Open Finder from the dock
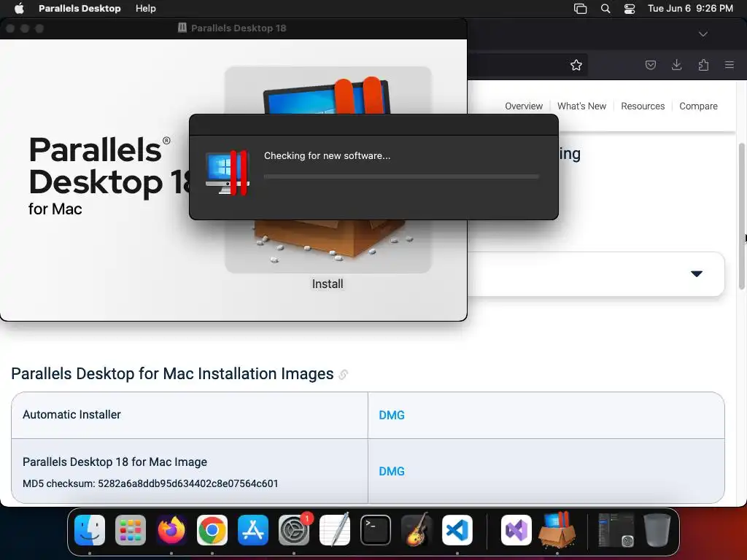 point(90,530)
